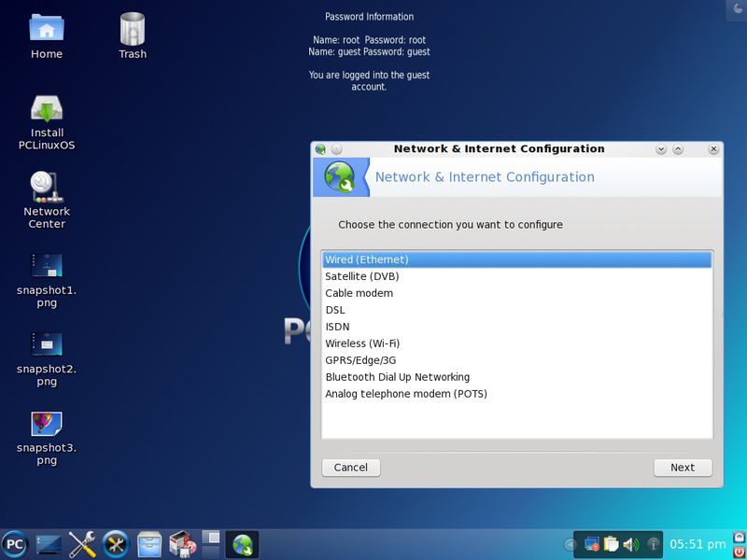Open the file manager drawer icon
747x560 pixels.
pyautogui.click(x=150, y=544)
